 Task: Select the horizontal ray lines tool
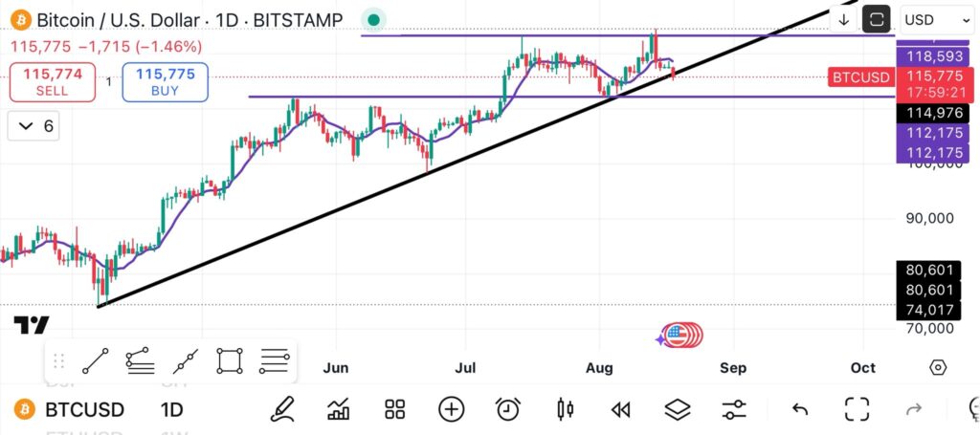pos(275,360)
